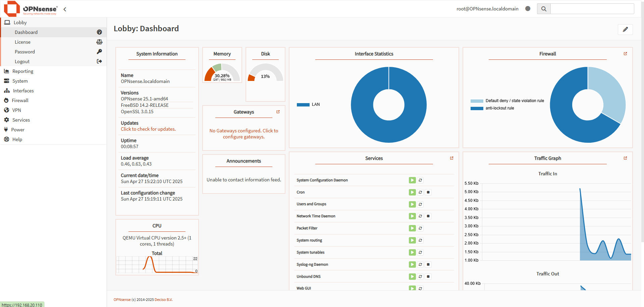The height and width of the screenshot is (307, 644).
Task: Expand the Firewall section
Action: [54, 100]
